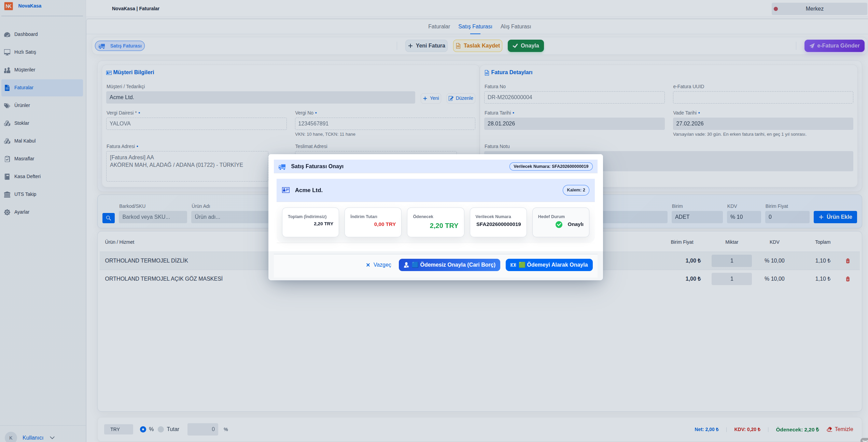Click the Barkod veya SKU input field

(x=153, y=217)
